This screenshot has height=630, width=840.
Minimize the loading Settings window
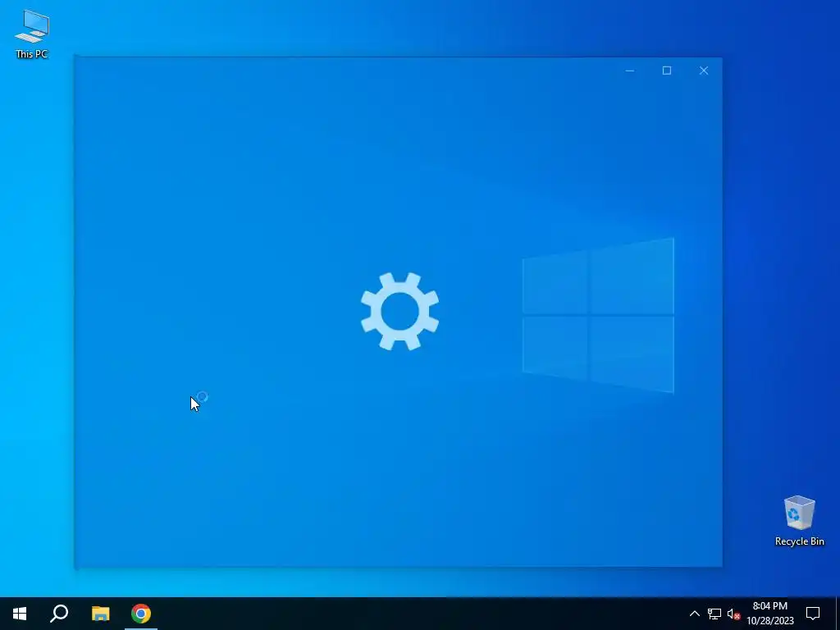(630, 71)
